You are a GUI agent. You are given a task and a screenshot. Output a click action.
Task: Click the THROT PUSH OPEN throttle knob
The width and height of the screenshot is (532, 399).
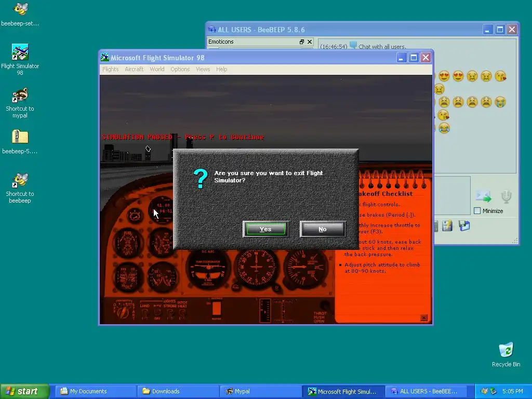point(325,307)
